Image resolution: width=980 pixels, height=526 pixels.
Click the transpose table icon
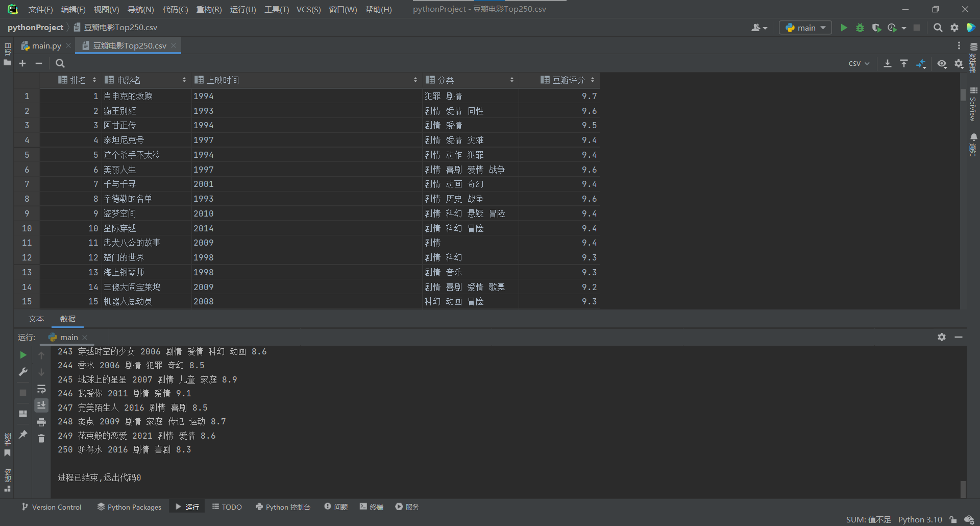[x=921, y=63]
